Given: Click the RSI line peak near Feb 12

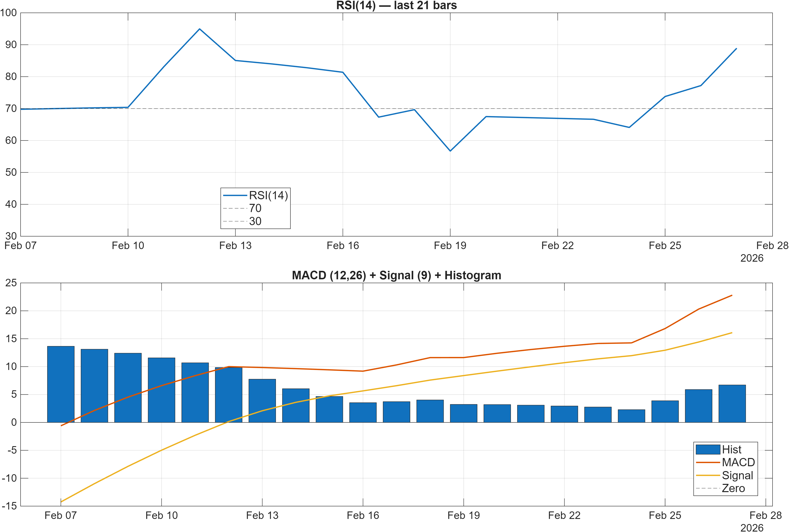Looking at the screenshot, I should tap(200, 29).
